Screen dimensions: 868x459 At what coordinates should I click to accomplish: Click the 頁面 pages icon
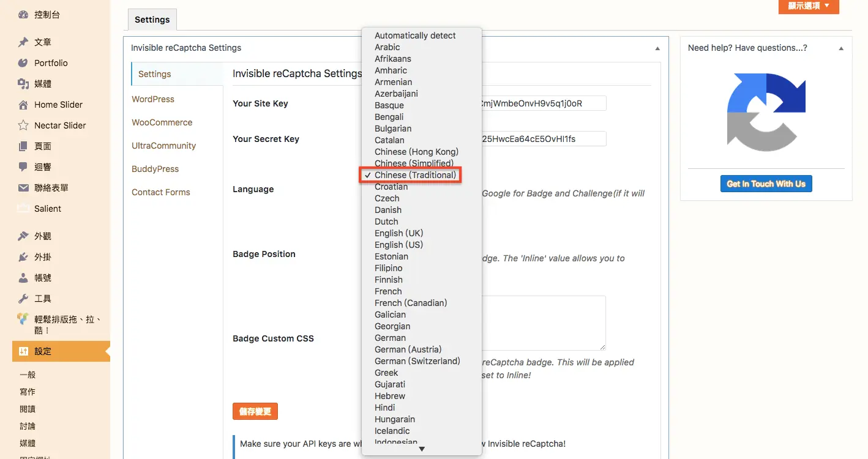coord(23,146)
